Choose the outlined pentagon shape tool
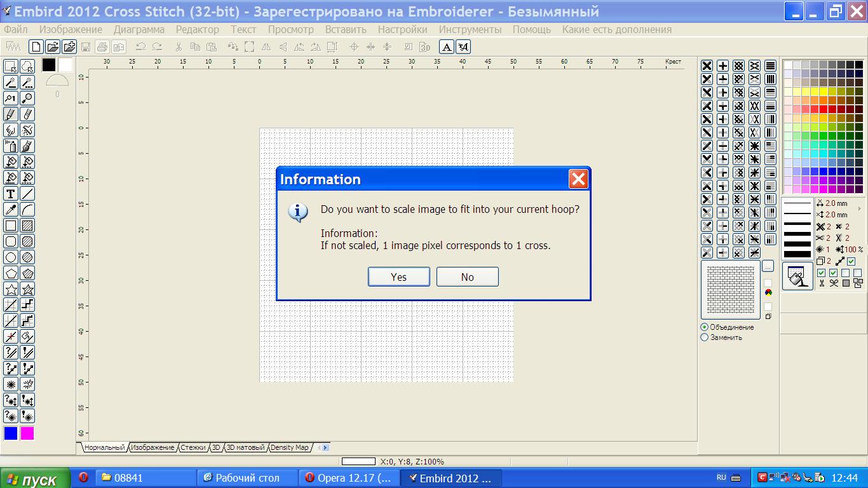Viewport: 868px width, 488px height. pos(11,273)
